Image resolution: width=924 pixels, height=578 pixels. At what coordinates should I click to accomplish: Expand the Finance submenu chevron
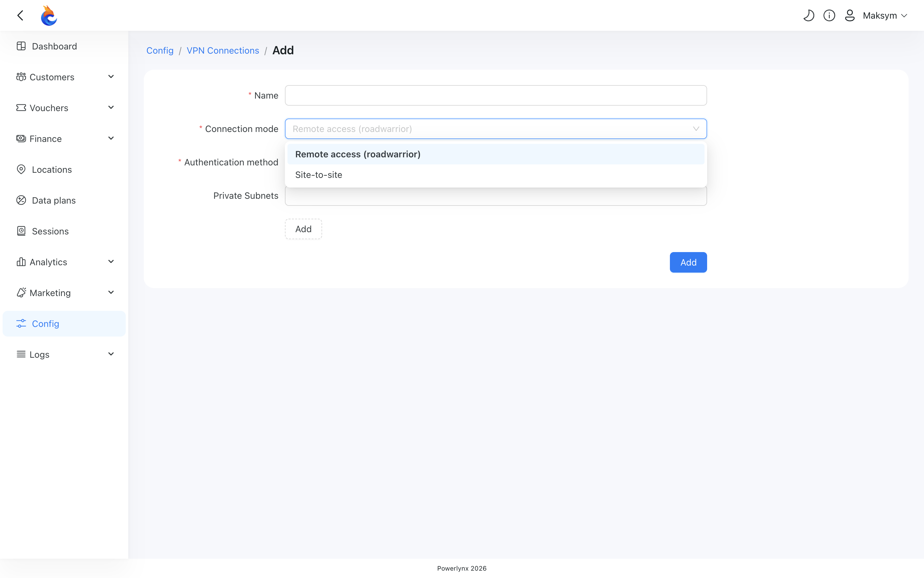click(x=111, y=138)
